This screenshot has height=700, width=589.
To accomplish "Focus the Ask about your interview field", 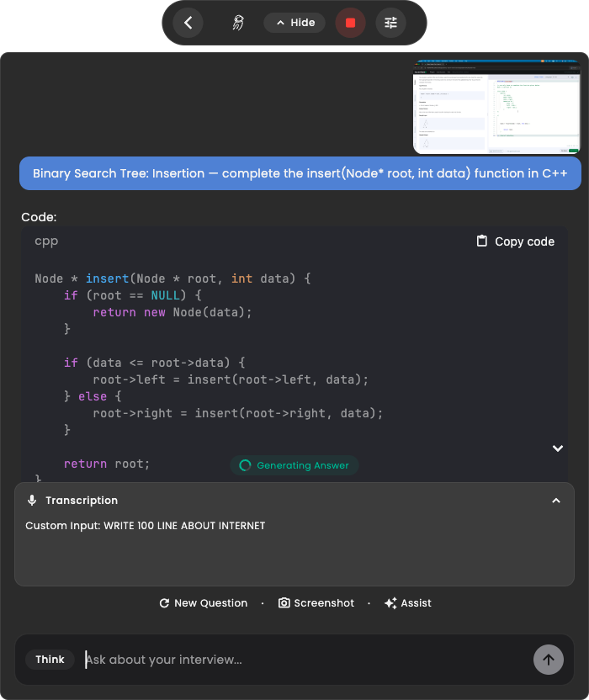I will point(305,660).
